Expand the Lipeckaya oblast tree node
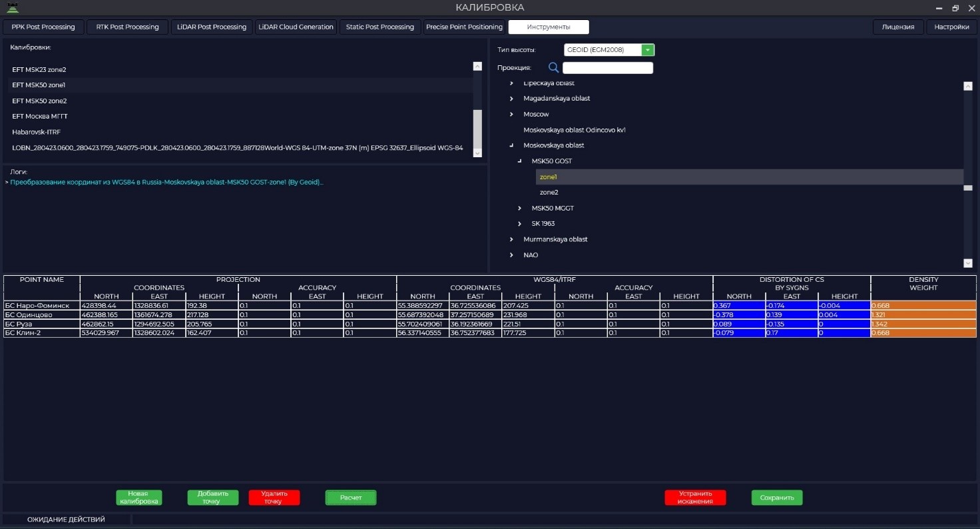 tap(511, 83)
